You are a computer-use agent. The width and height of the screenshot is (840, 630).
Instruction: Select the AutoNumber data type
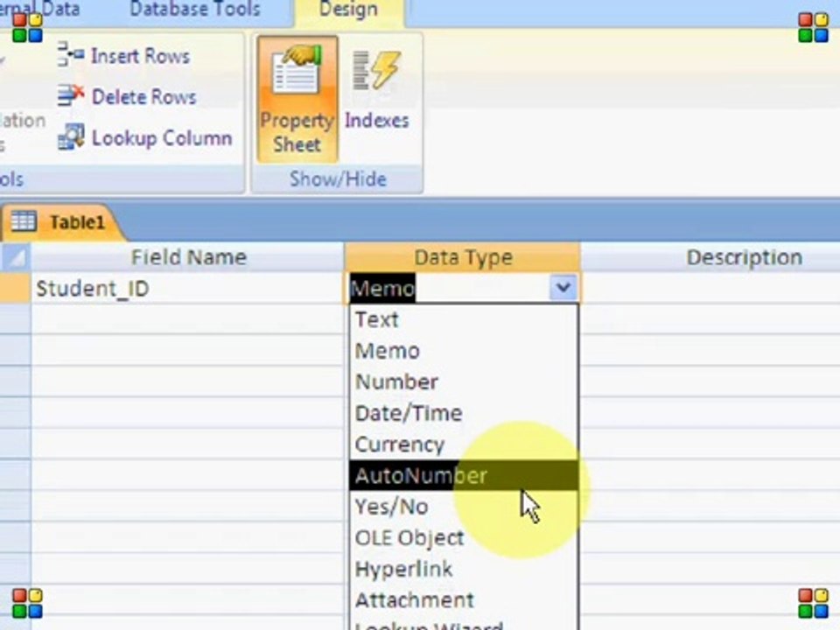(x=464, y=475)
